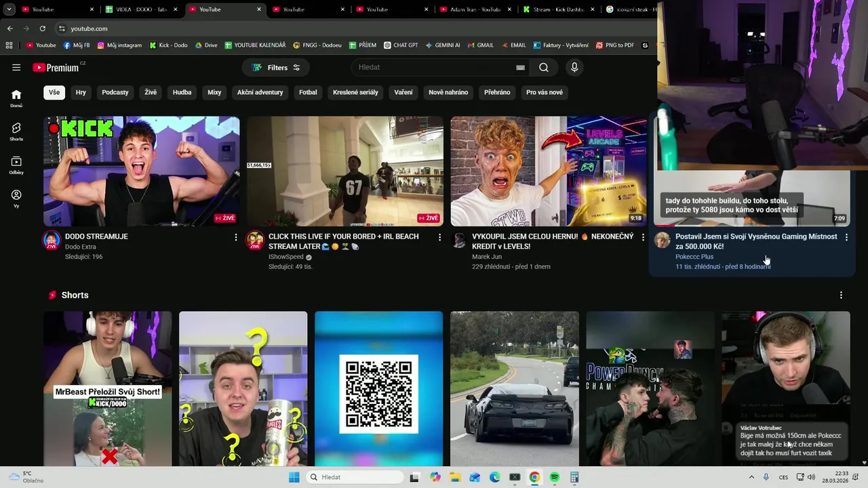The image size is (868, 488).
Task: Open the CHAT GPT bookmark
Action: [401, 45]
